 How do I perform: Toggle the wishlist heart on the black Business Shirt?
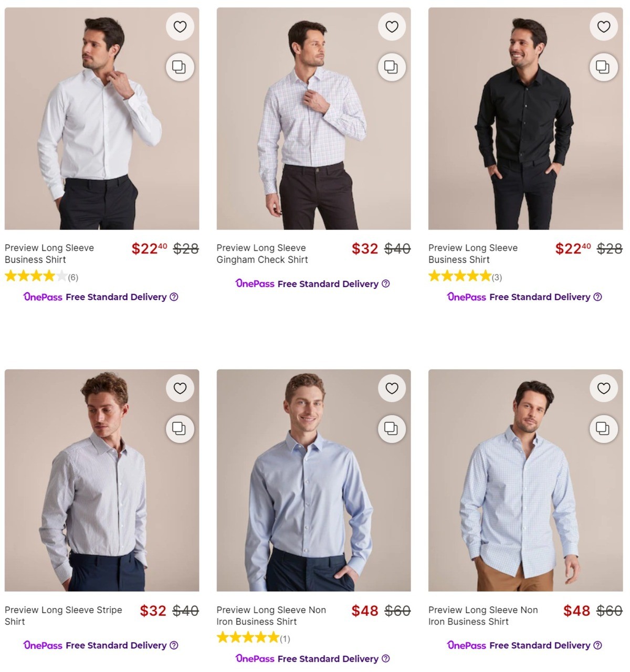(x=603, y=26)
